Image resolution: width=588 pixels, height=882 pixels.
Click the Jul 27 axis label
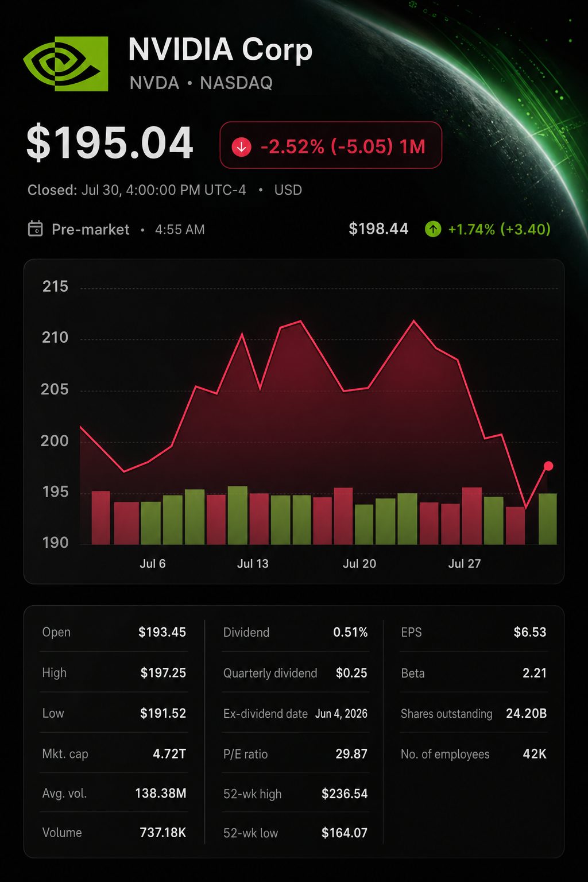tap(465, 563)
